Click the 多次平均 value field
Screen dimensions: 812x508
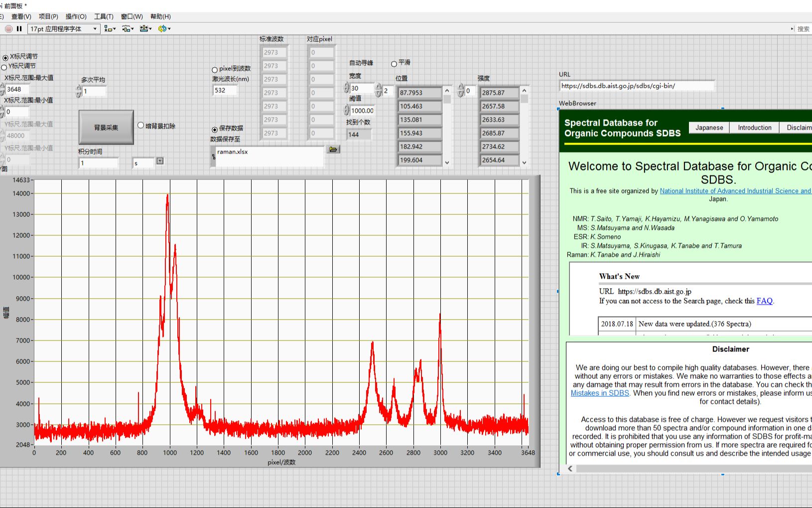point(94,91)
